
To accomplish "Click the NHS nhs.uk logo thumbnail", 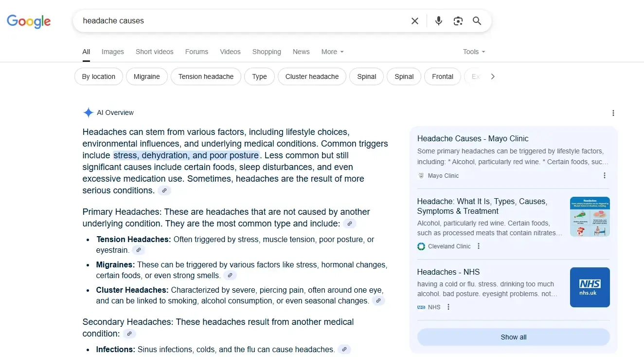I will point(590,287).
